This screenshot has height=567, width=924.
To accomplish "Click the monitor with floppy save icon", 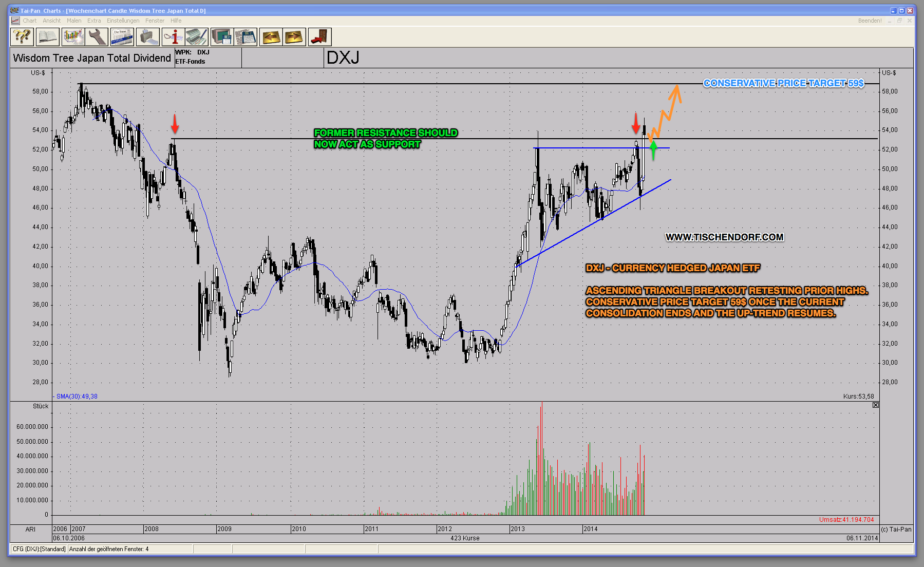I will click(x=222, y=37).
